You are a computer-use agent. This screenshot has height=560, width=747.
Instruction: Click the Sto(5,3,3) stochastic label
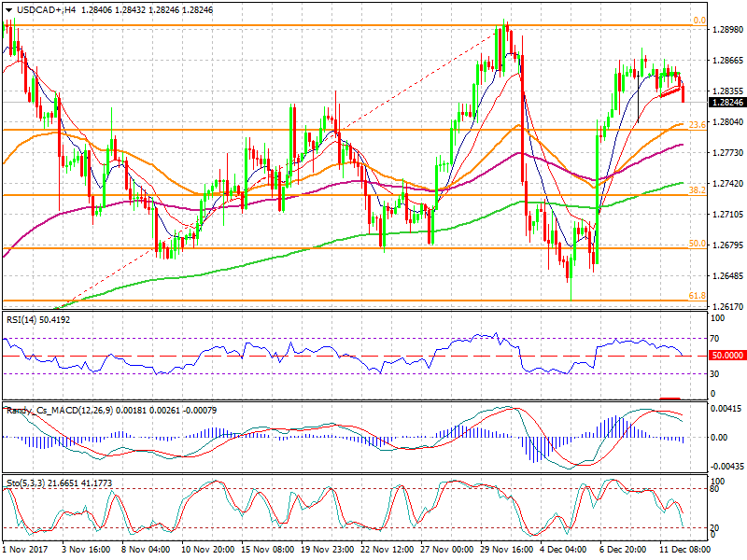coord(26,483)
